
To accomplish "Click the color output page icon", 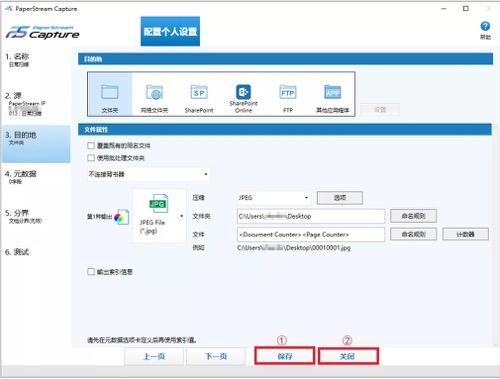I will [x=121, y=217].
